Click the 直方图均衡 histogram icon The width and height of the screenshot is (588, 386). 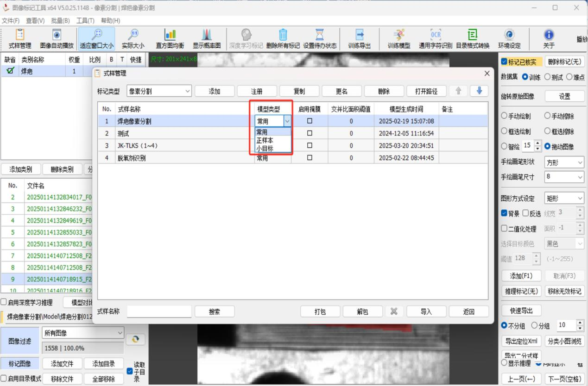coord(170,39)
